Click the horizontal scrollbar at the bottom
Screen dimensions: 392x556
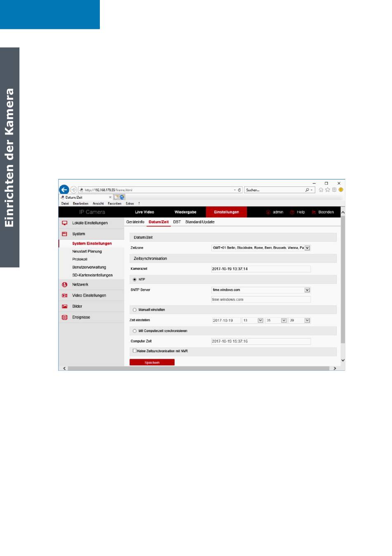tap(198, 368)
